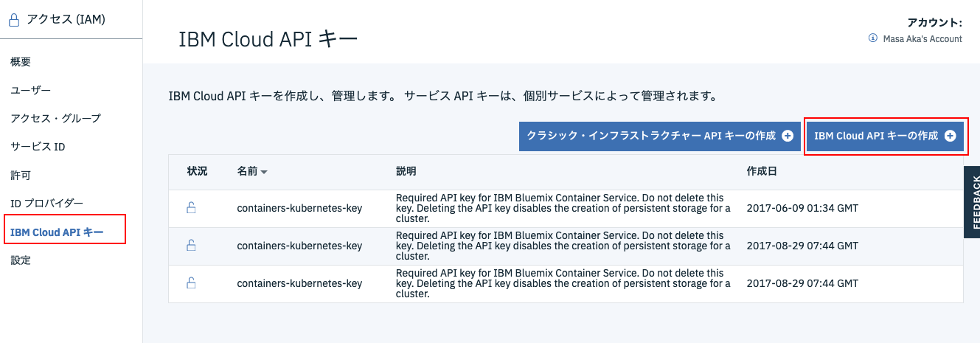The height and width of the screenshot is (343, 980).
Task: Click クラシック・インフラストラクチャー API キーの作成 button
Action: (x=660, y=136)
